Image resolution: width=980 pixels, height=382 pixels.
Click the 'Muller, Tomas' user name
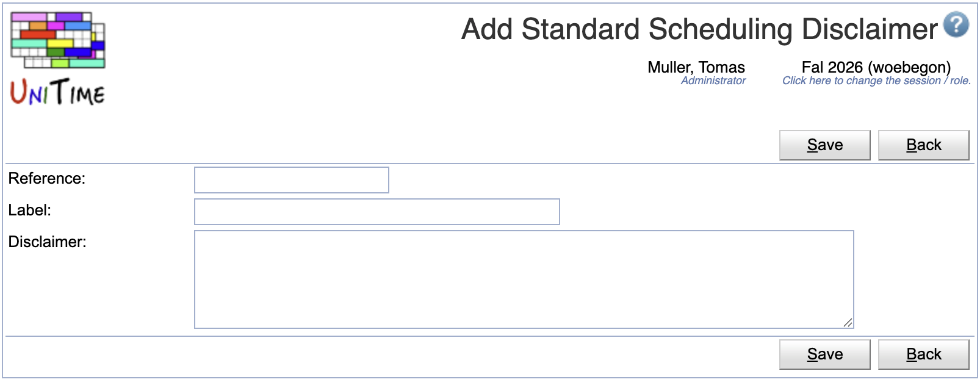coord(696,67)
